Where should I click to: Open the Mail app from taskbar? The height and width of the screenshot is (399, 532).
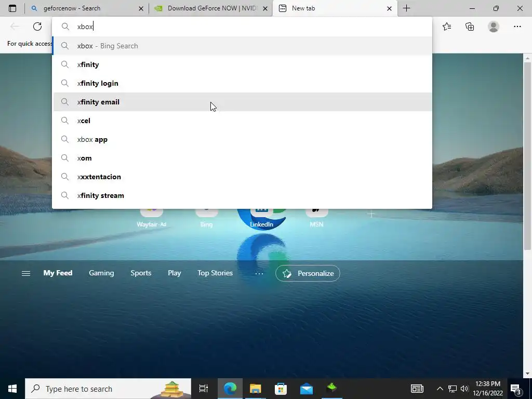coord(306,389)
